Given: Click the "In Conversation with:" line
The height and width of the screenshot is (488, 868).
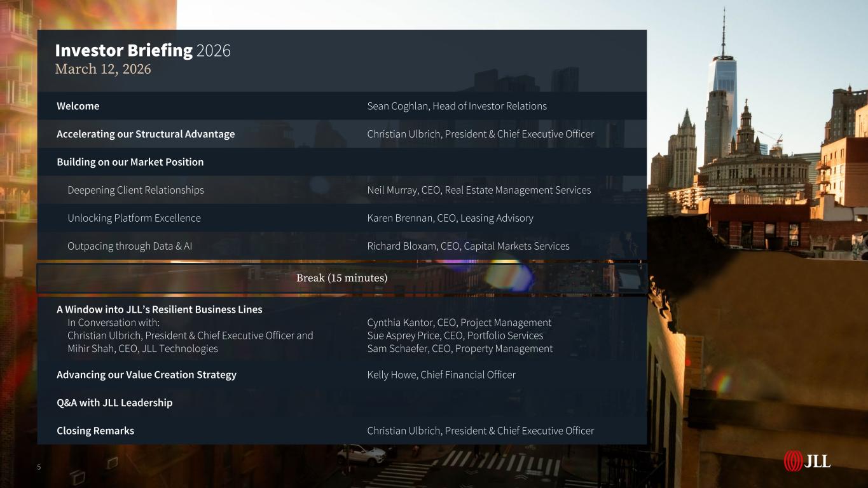Looking at the screenshot, I should 114,323.
